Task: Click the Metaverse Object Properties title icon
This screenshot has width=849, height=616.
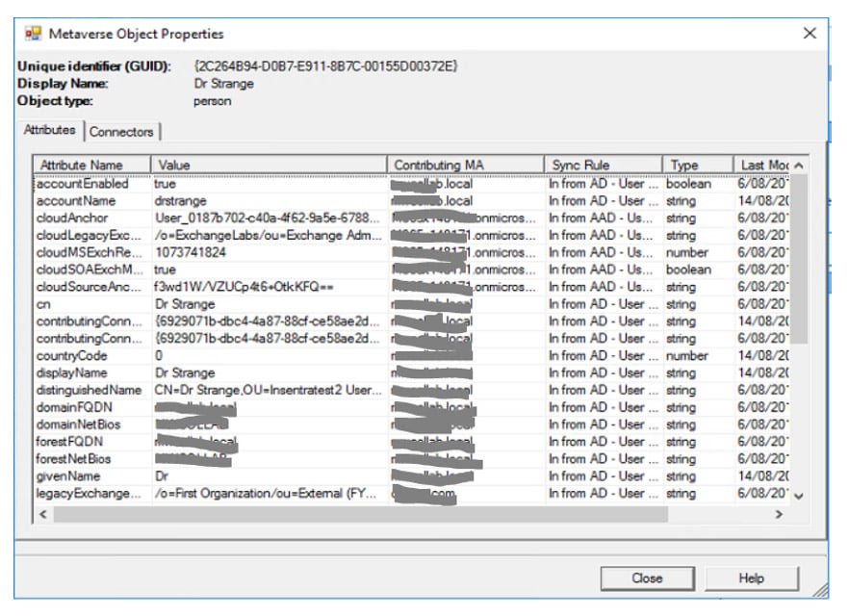Action: (x=33, y=34)
